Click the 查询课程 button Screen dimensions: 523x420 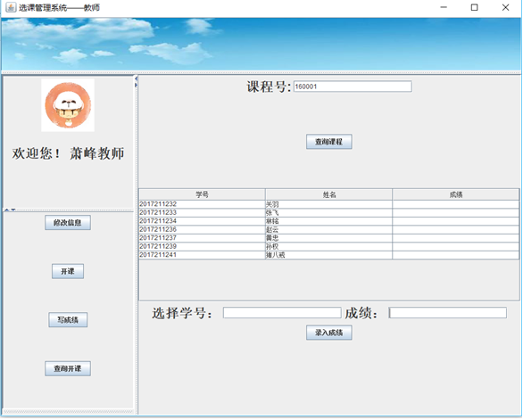click(328, 142)
